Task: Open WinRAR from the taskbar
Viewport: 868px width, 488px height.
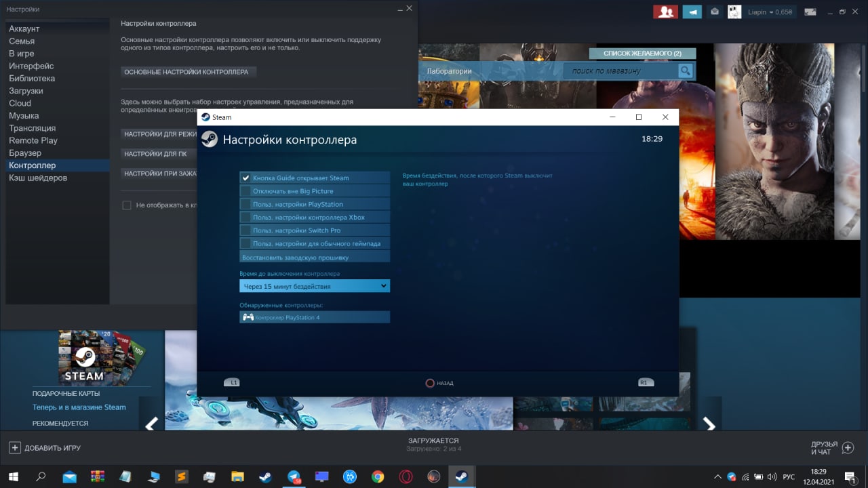Action: point(97,476)
